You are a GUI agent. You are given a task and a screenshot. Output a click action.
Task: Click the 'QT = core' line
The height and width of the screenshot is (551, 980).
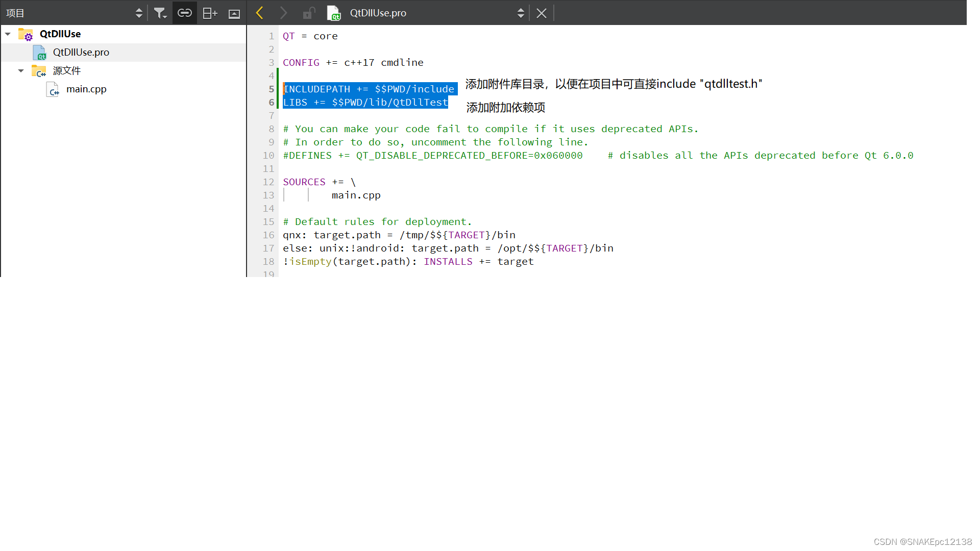tap(310, 36)
